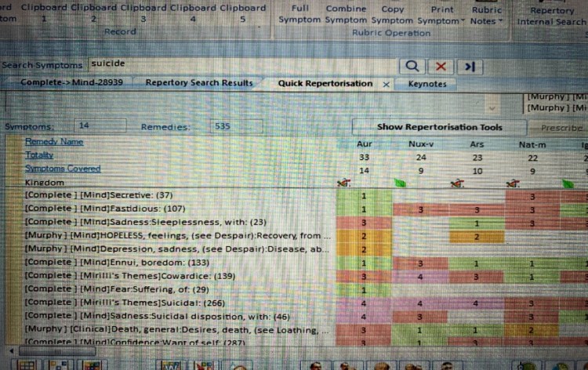Click the magnifier search icon
The image size is (588, 370).
(x=413, y=66)
